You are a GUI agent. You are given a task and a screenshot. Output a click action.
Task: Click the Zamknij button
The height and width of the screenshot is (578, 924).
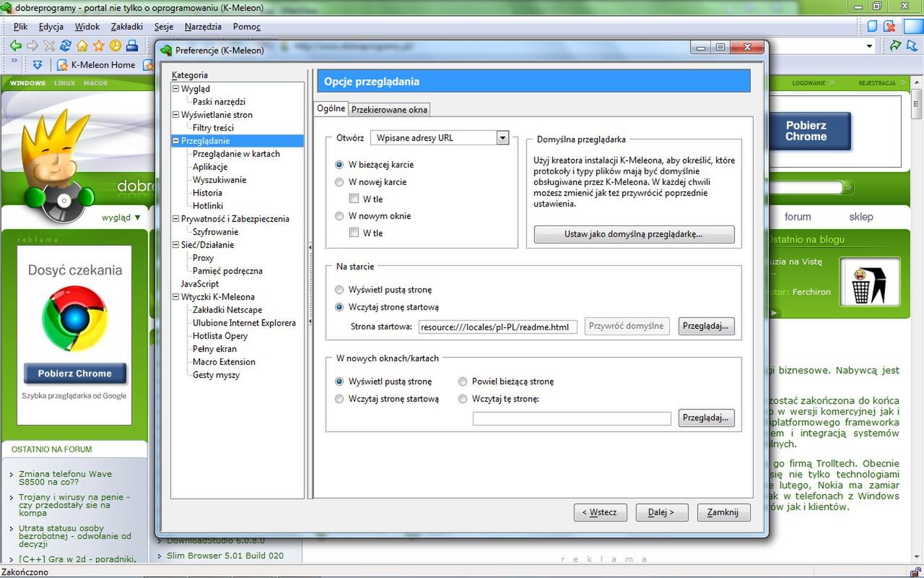pos(723,512)
